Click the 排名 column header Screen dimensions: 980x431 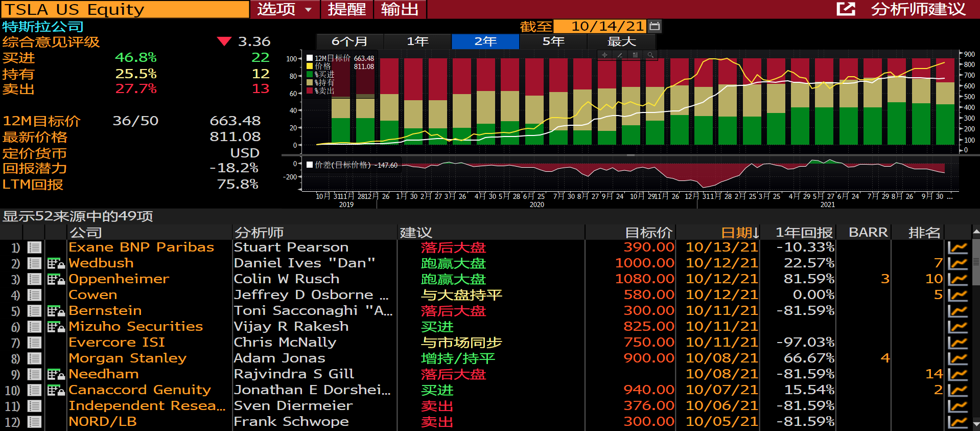924,233
